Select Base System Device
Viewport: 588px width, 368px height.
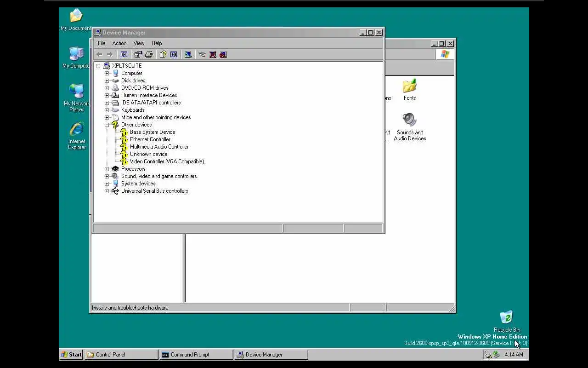[153, 132]
